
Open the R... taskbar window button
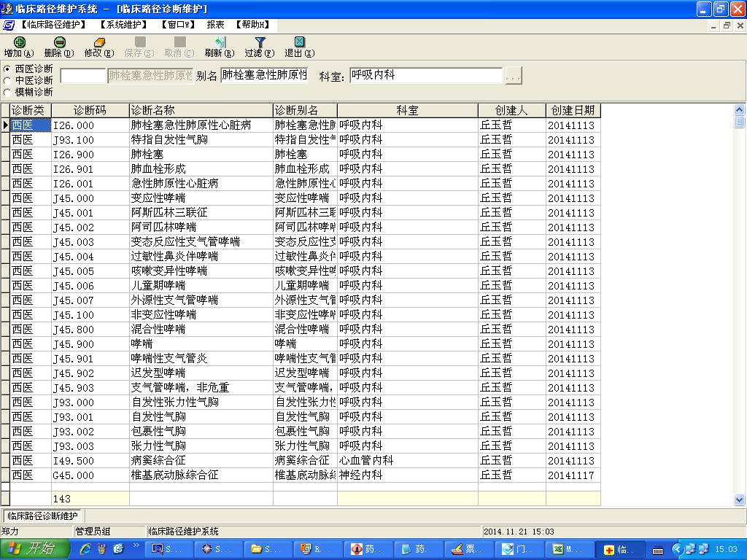(317, 550)
